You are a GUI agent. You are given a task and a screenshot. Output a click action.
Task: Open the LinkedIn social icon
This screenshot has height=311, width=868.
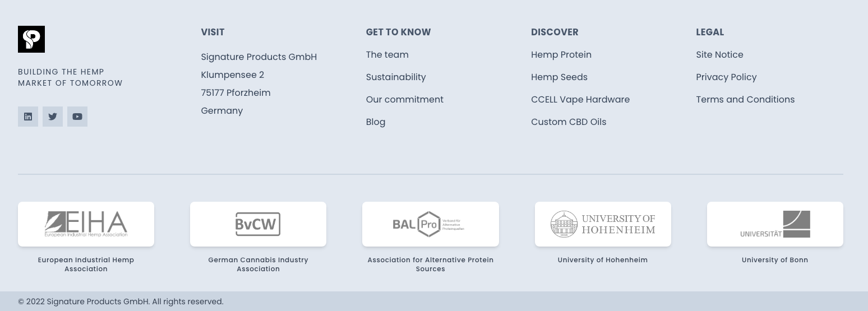(28, 117)
